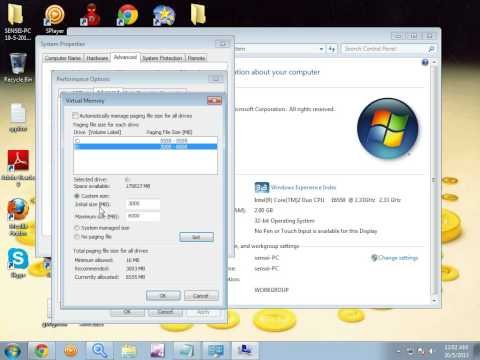Viewport: 480px width, 360px height.
Task: Confirm Virtual Memory dialog with OK
Action: click(x=163, y=296)
